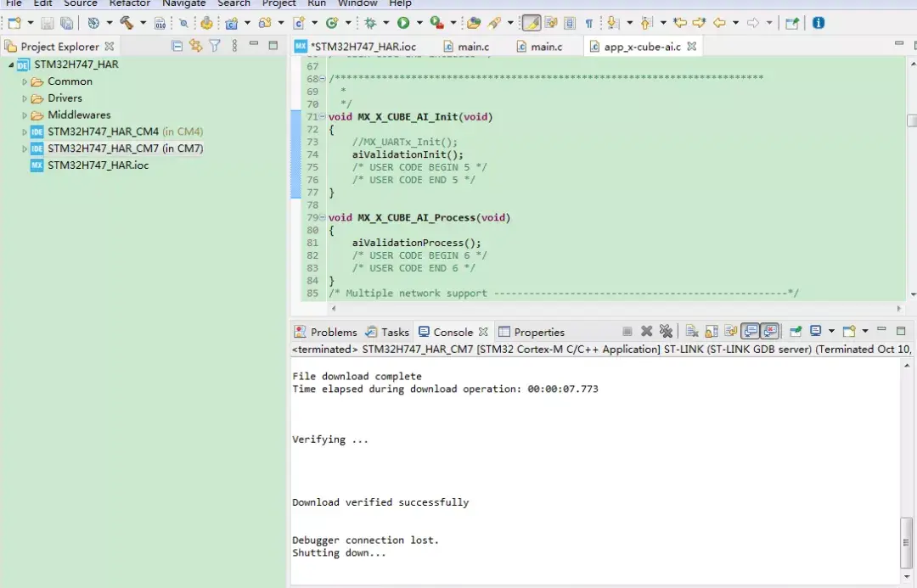The image size is (917, 588).
Task: Click the editor horizontal scrollbar right arrow
Action: [x=899, y=308]
